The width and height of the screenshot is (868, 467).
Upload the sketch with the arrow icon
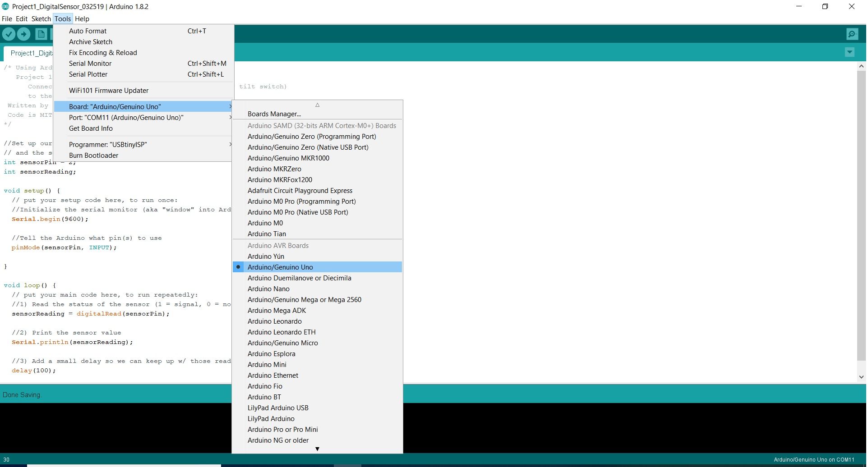(x=23, y=33)
